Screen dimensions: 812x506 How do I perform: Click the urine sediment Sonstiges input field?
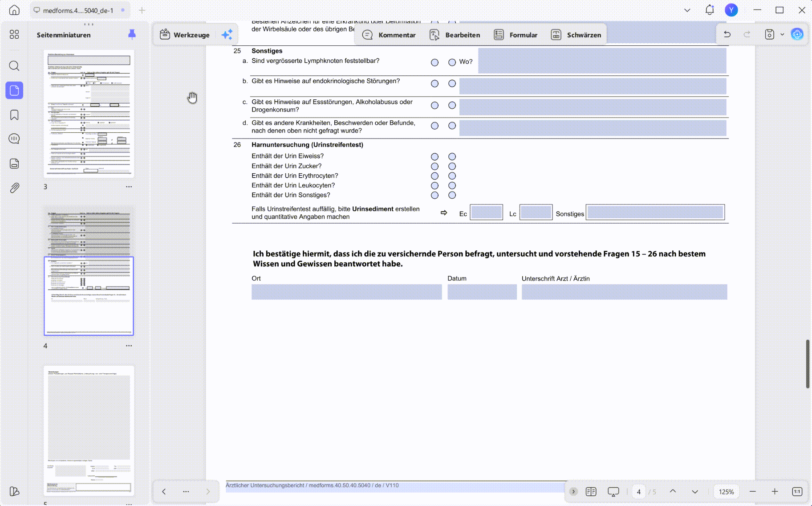655,212
